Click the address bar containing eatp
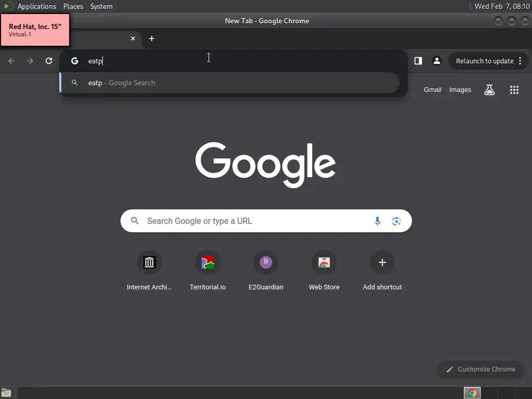The image size is (532, 399). [234, 61]
